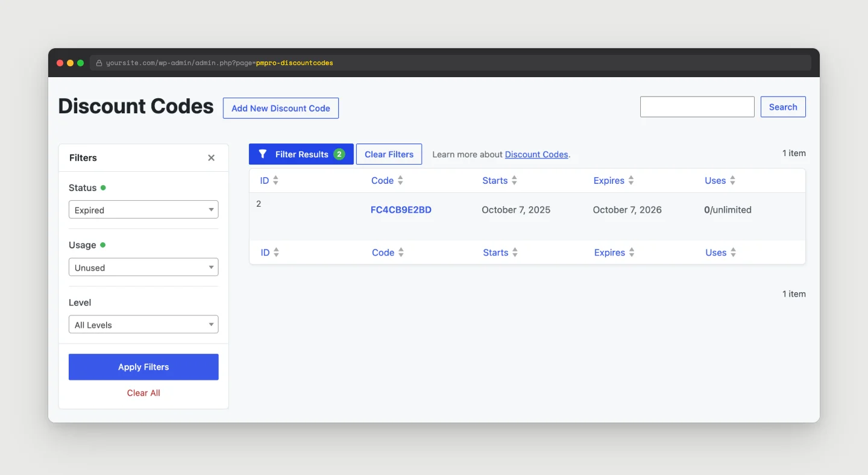
Task: Click the discount code search input field
Action: coord(697,107)
